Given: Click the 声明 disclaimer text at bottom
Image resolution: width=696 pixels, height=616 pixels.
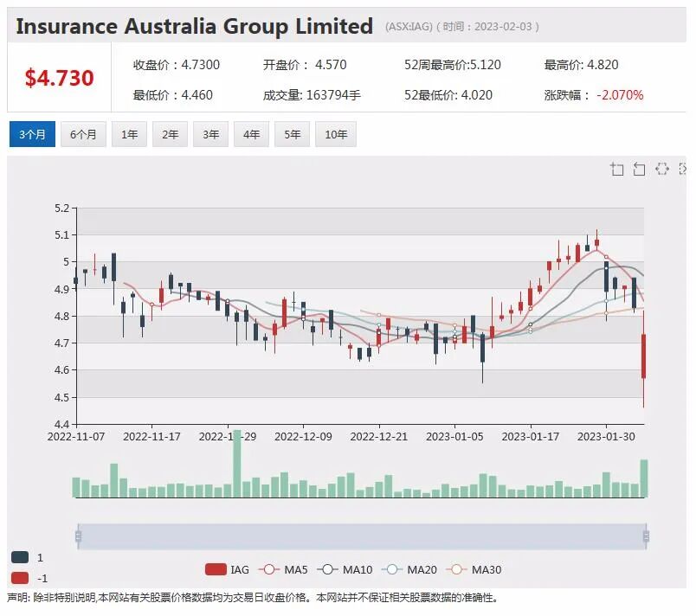Looking at the screenshot, I should pyautogui.click(x=252, y=598).
